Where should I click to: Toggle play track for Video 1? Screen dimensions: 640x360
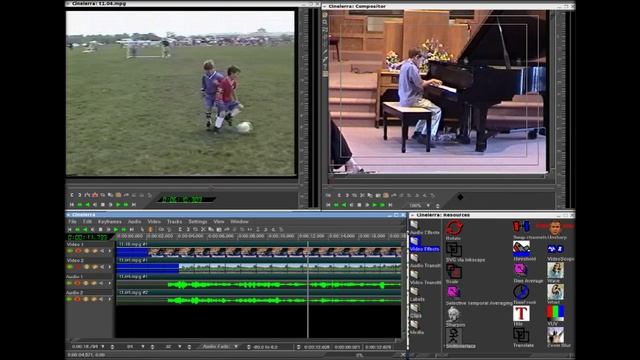tap(70, 251)
